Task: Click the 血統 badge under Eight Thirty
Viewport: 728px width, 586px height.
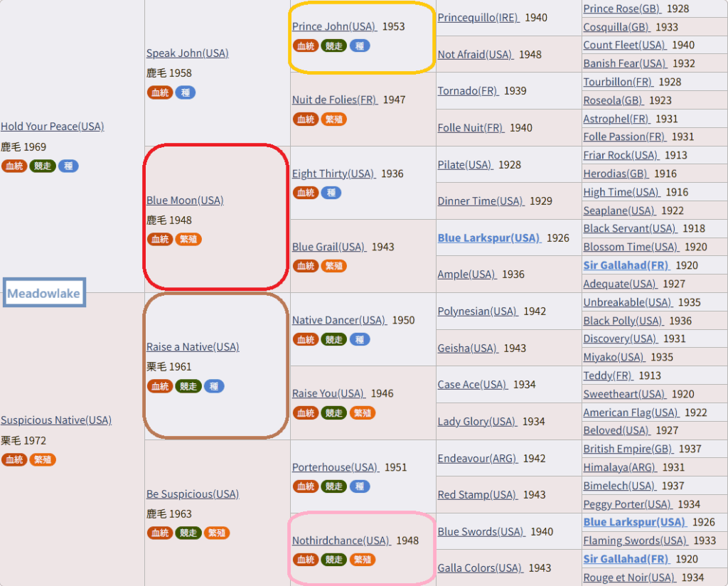Action: tap(306, 193)
